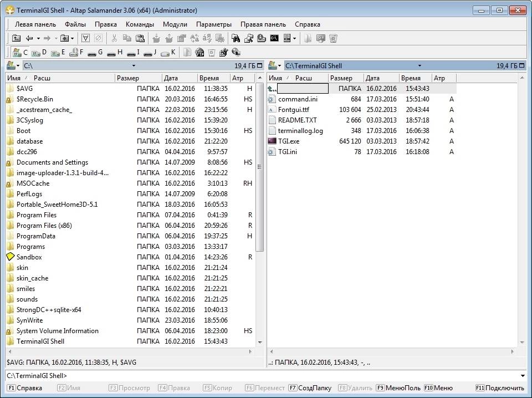Click F7 СоздПапку button

[x=310, y=388]
